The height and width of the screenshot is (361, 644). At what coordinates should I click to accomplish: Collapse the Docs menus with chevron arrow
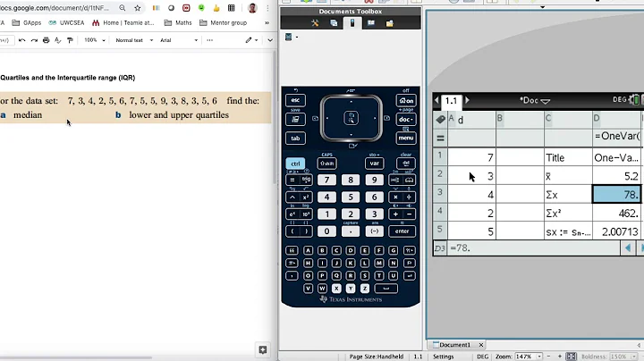[x=270, y=40]
